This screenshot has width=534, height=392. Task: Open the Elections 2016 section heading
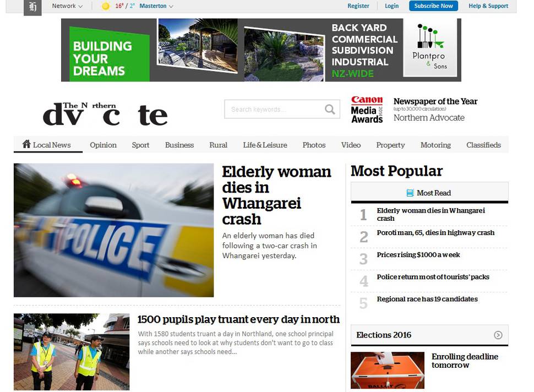coord(384,335)
